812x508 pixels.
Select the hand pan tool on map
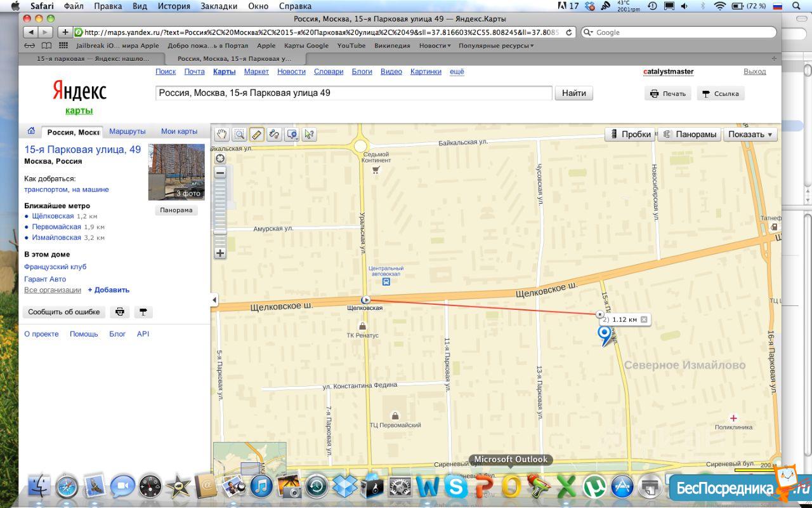221,134
